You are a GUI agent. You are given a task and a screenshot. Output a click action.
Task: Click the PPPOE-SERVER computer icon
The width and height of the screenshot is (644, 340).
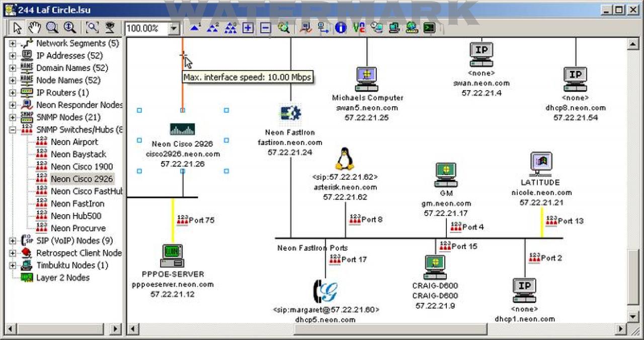tap(172, 256)
